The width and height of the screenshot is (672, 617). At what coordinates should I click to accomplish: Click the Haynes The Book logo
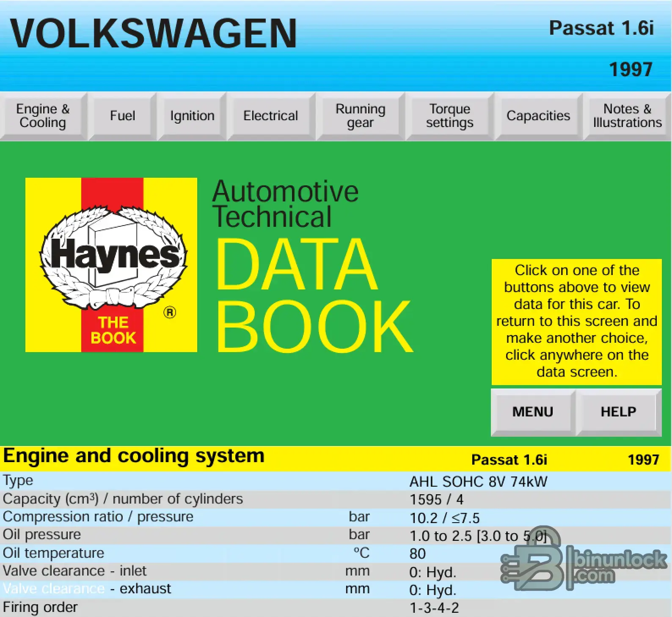click(x=111, y=265)
